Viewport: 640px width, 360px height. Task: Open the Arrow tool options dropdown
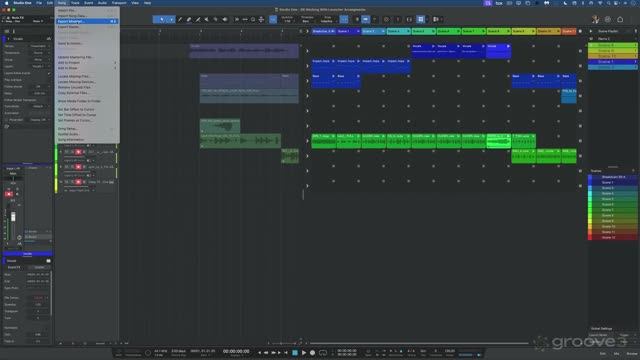coord(171,19)
